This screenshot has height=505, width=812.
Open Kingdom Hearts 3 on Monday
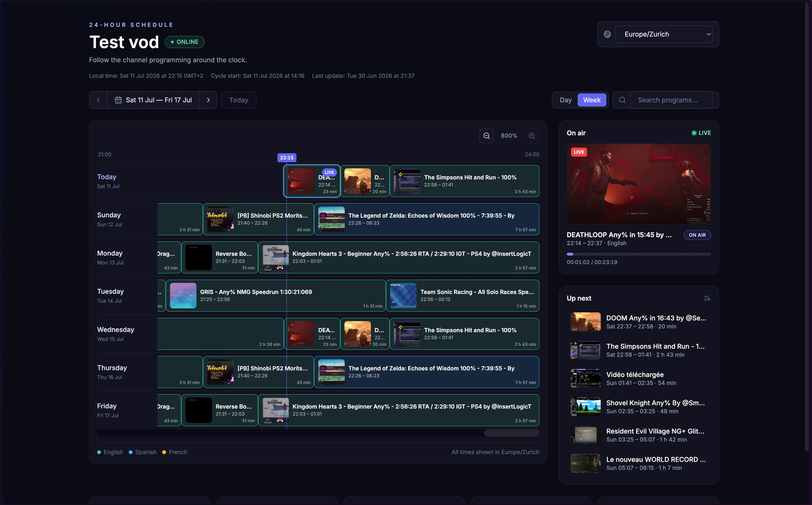[399, 257]
